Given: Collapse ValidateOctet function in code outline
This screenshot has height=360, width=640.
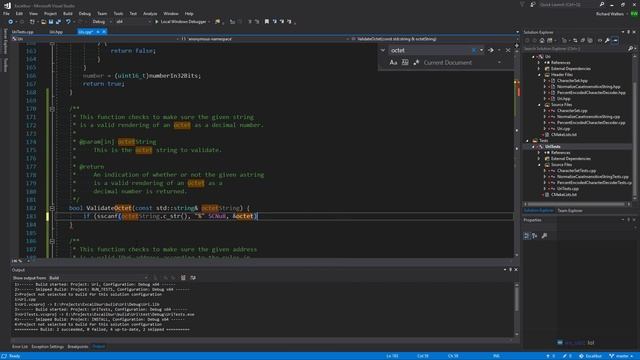Looking at the screenshot, I should 52,208.
